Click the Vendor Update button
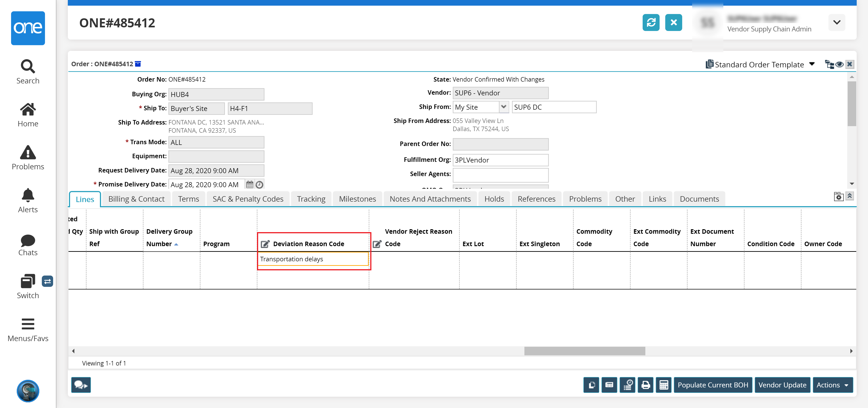Viewport: 868px width, 408px height. pos(782,385)
